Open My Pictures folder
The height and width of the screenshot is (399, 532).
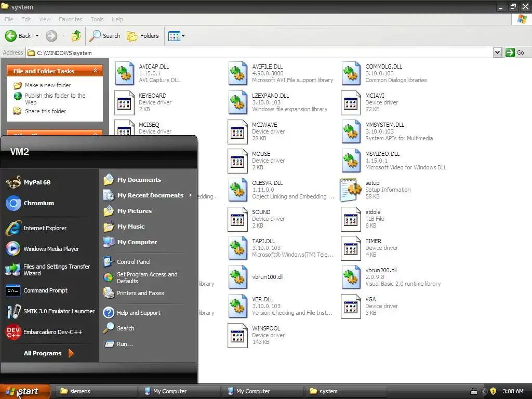click(x=128, y=211)
